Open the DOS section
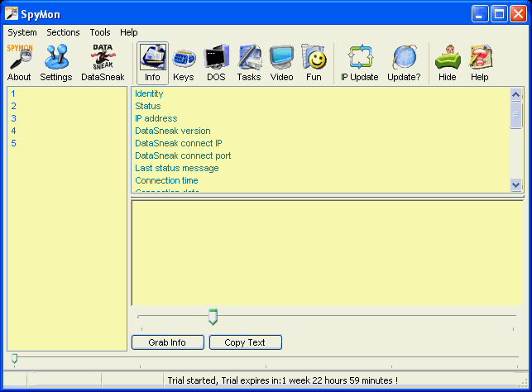The image size is (532, 392). tap(216, 63)
